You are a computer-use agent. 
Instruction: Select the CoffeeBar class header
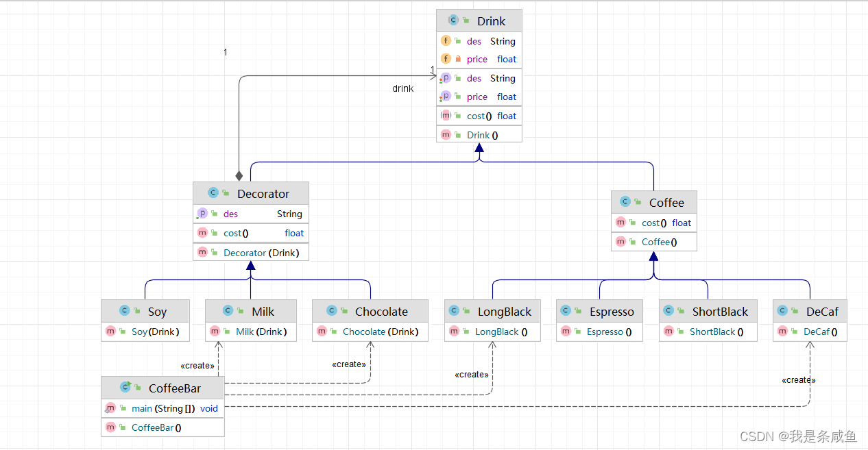162,388
